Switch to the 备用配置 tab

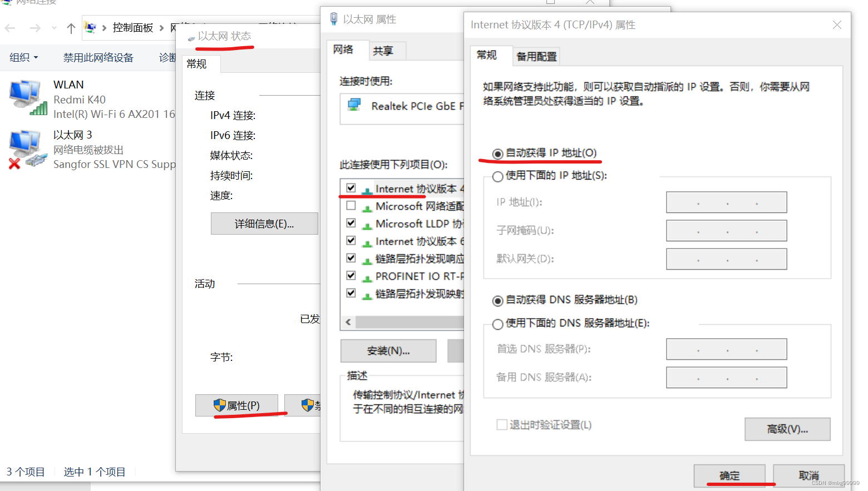coord(536,57)
